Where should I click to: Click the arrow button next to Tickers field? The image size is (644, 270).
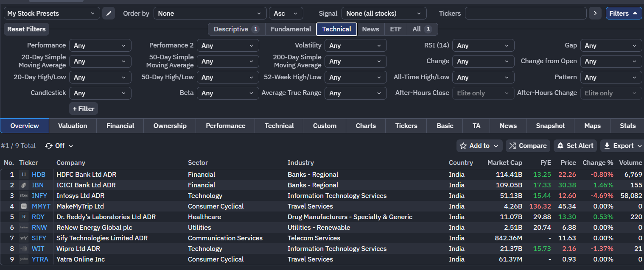(595, 13)
